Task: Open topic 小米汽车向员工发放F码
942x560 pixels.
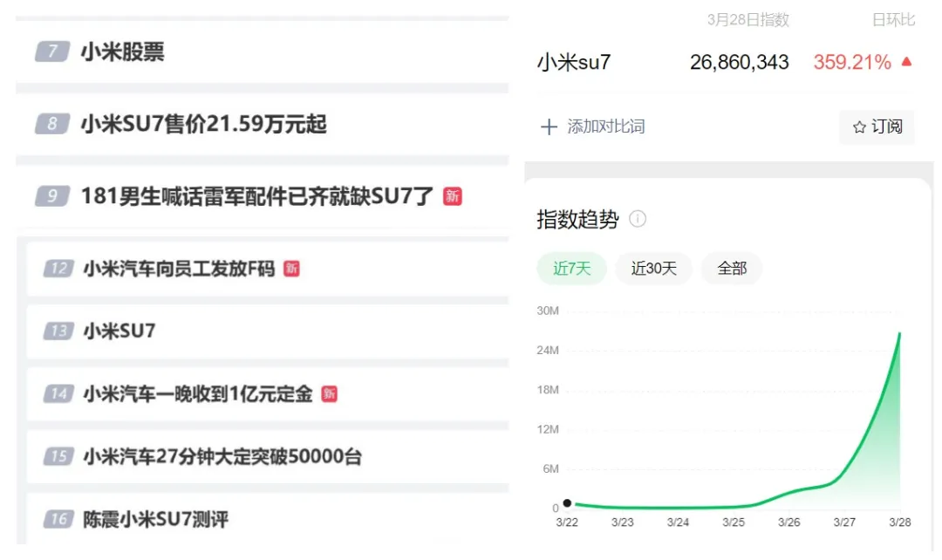Action: (x=179, y=269)
